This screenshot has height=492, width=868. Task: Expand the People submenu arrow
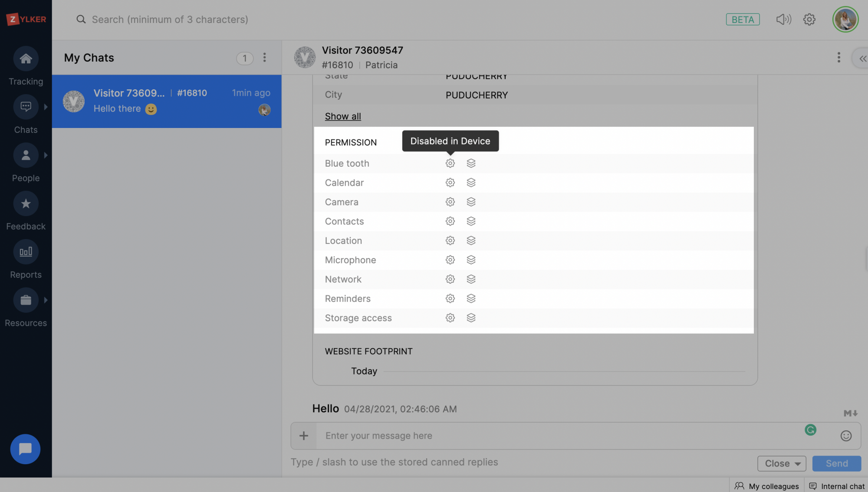pyautogui.click(x=46, y=155)
